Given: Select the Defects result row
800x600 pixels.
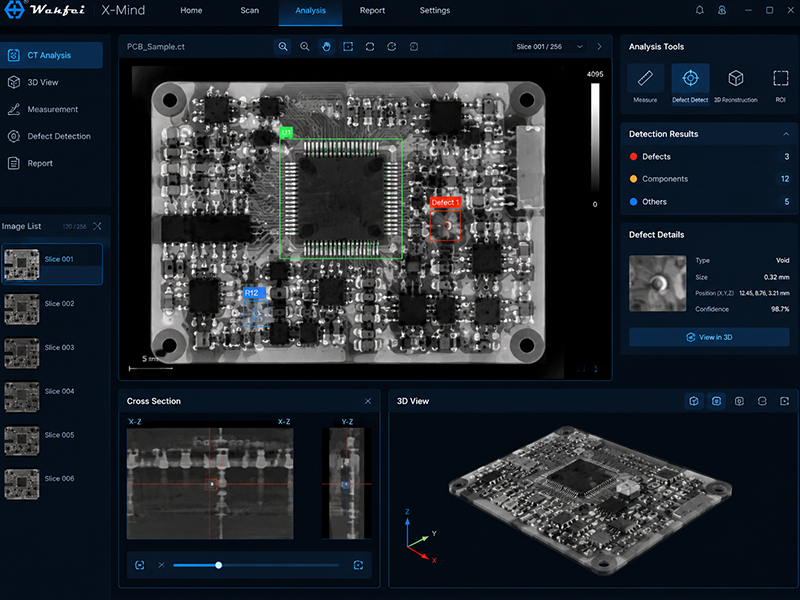Looking at the screenshot, I should pos(709,157).
